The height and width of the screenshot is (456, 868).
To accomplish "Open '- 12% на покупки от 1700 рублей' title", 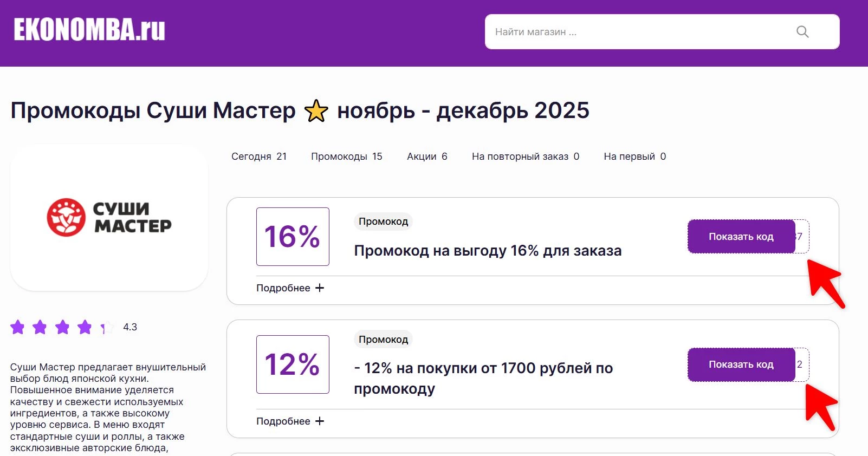I will point(483,378).
